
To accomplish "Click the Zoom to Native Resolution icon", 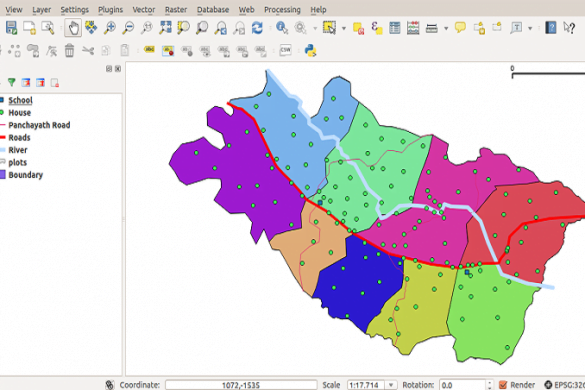I will [x=147, y=28].
